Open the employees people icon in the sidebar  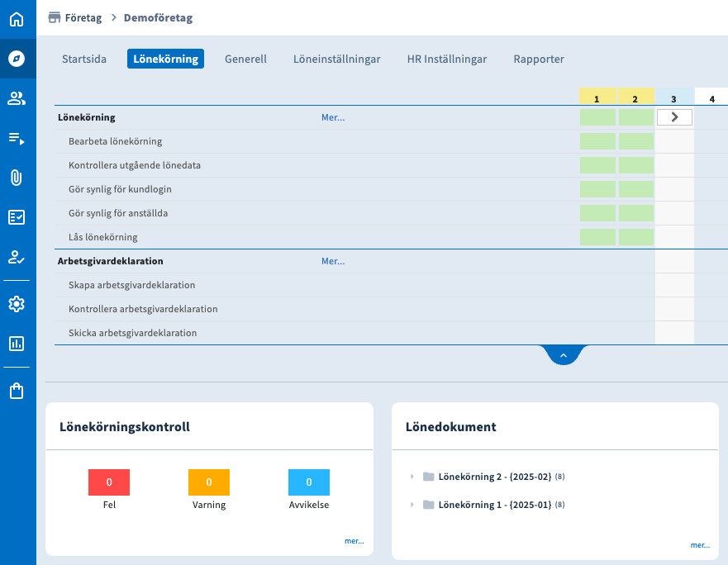[17, 98]
